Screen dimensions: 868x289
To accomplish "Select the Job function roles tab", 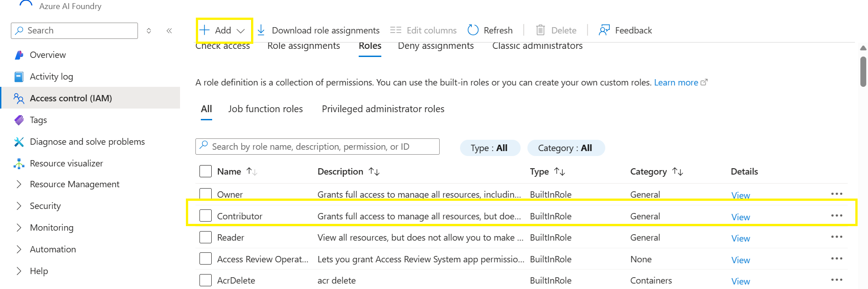I will point(266,109).
